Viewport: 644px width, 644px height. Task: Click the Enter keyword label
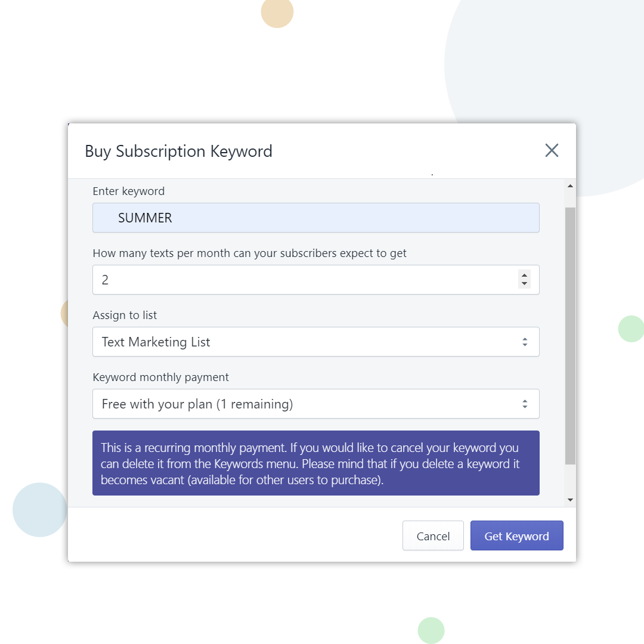tap(128, 191)
